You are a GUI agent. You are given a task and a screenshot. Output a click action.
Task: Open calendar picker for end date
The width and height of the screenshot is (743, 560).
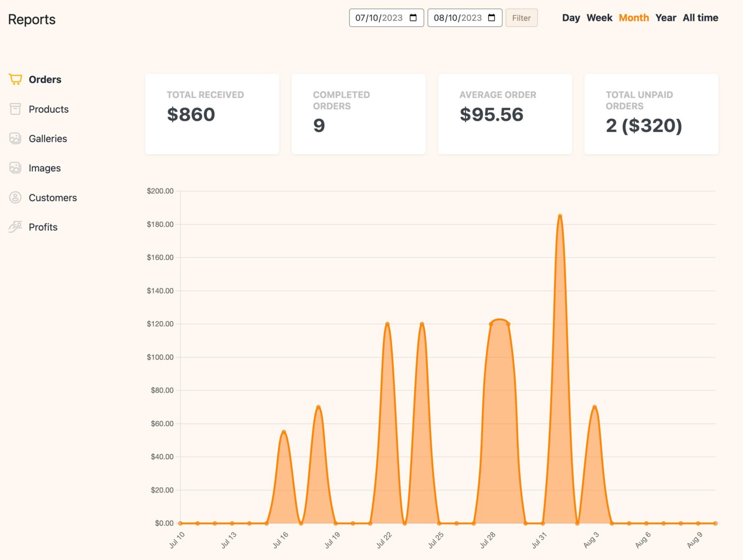tap(492, 18)
